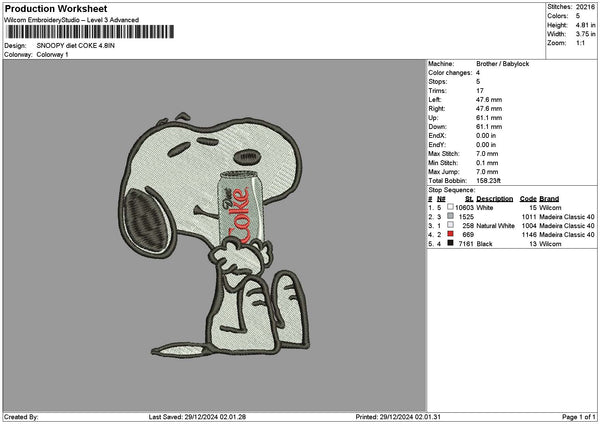Viewport: 600px width, 424px height.
Task: Click the Left value 47.6 mm
Action: click(489, 100)
